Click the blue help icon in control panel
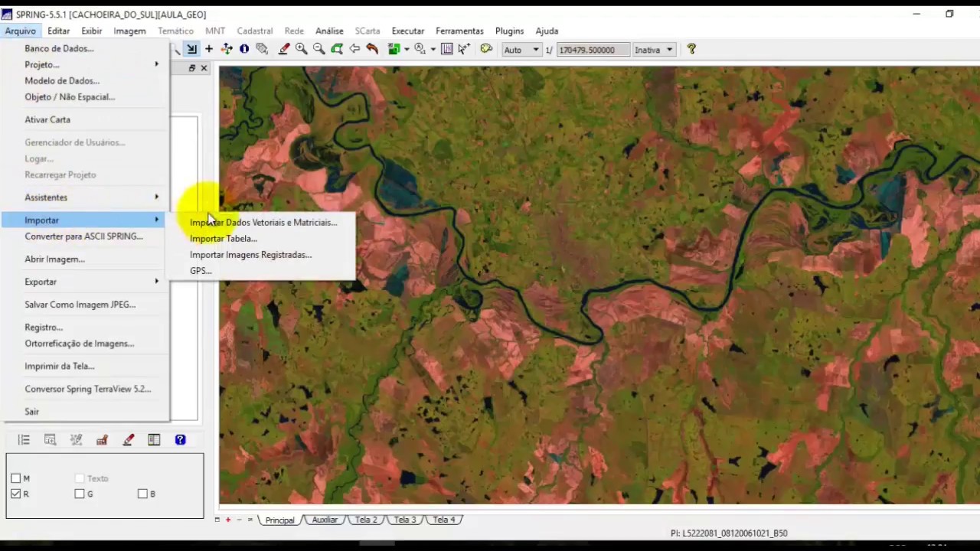The height and width of the screenshot is (551, 980). point(180,440)
